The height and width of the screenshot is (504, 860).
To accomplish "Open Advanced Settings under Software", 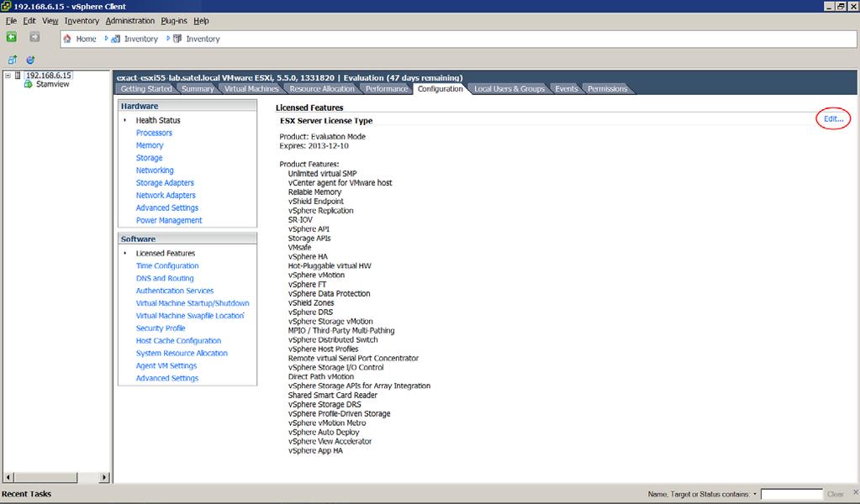I will click(x=166, y=379).
